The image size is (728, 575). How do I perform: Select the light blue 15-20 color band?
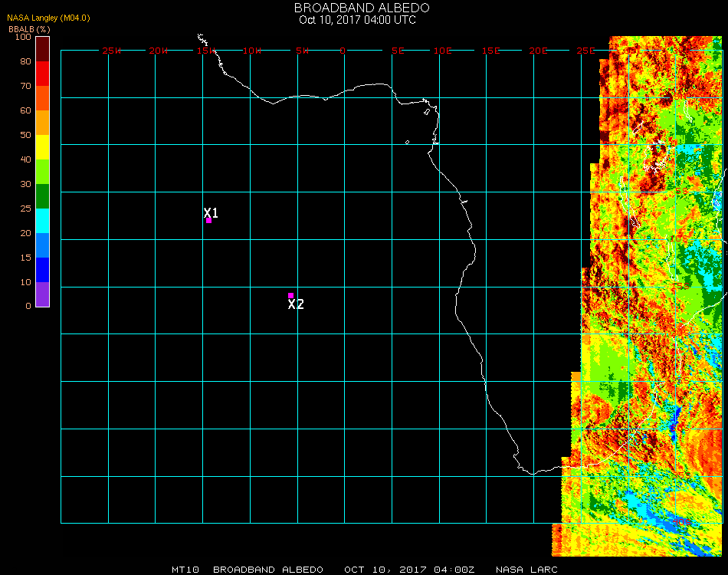click(x=43, y=245)
